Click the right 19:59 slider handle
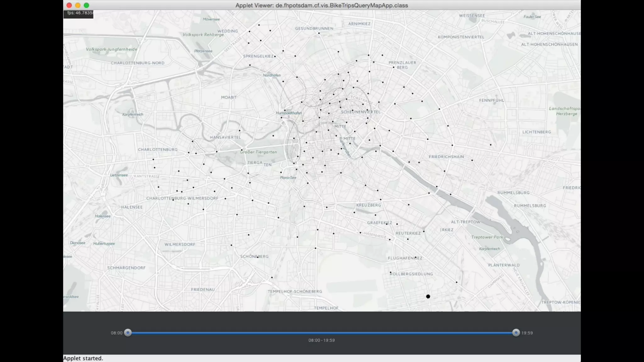The height and width of the screenshot is (362, 644). click(516, 333)
